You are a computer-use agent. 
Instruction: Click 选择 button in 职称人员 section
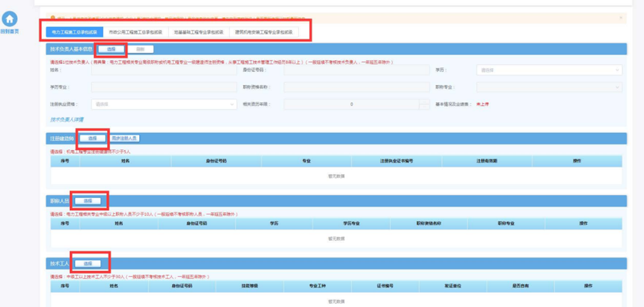88,201
